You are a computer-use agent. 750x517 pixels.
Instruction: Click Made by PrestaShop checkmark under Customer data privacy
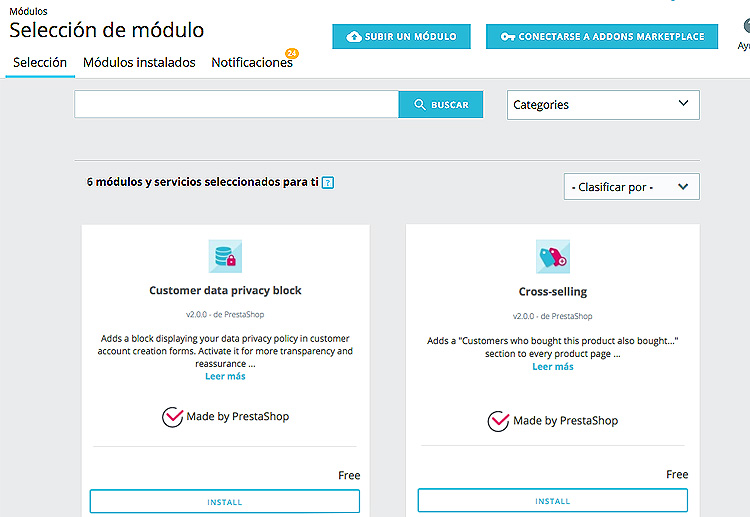pos(173,417)
